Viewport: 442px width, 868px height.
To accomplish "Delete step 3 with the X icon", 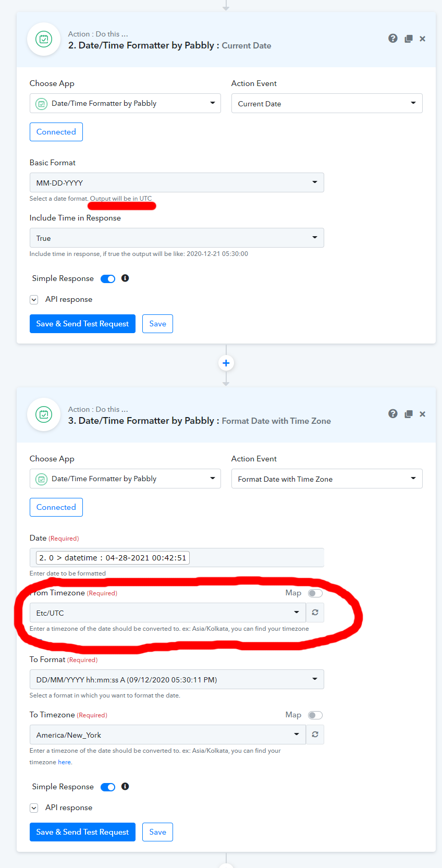I will point(423,414).
